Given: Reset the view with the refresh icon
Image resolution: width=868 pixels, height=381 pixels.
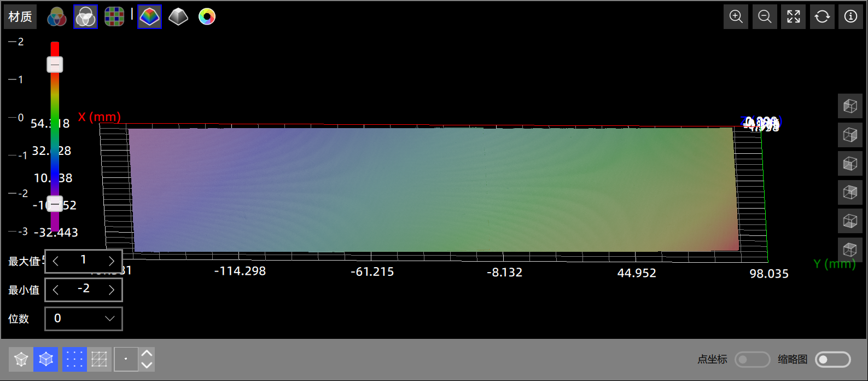Looking at the screenshot, I should (x=822, y=16).
